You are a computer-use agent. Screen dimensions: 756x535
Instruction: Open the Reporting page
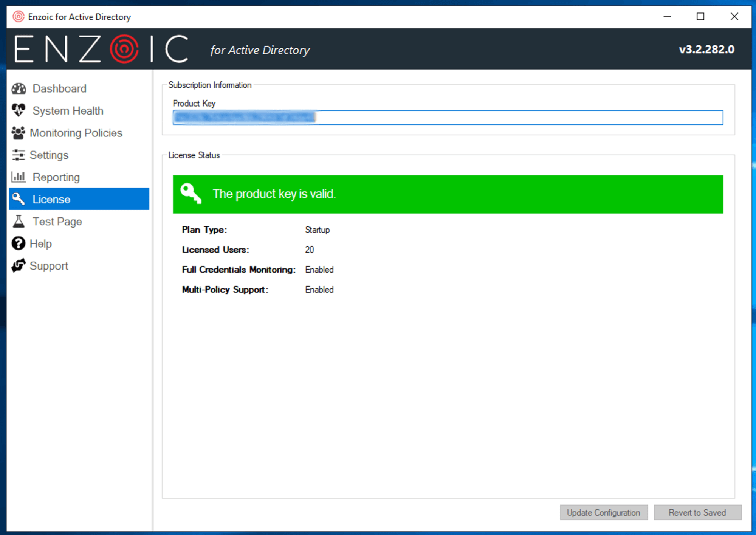[x=79, y=177]
